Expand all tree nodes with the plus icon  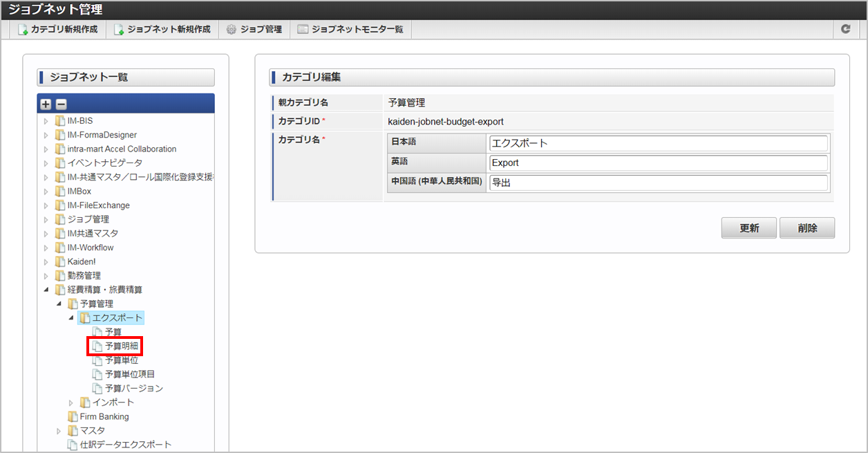click(44, 103)
